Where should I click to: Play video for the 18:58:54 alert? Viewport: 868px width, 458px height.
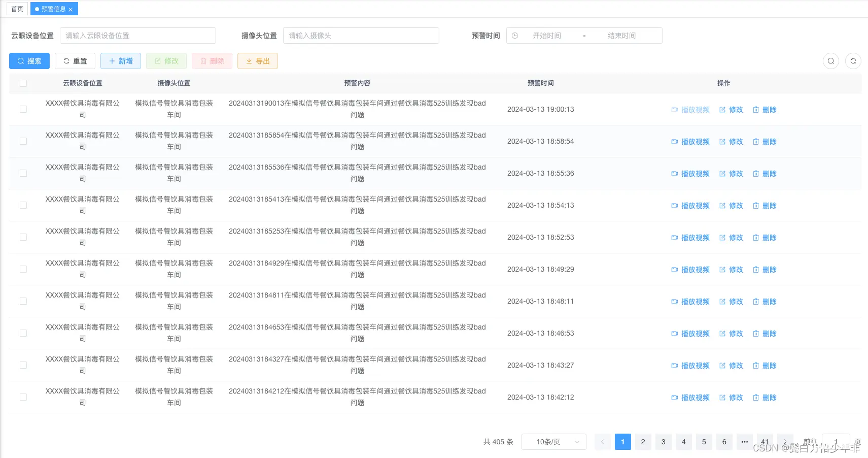pos(690,142)
